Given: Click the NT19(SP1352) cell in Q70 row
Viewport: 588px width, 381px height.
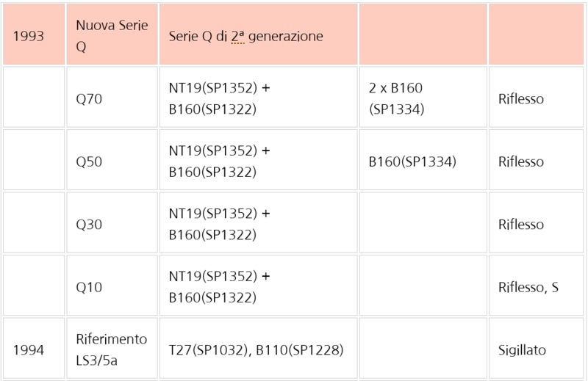Looking at the screenshot, I should (x=220, y=98).
